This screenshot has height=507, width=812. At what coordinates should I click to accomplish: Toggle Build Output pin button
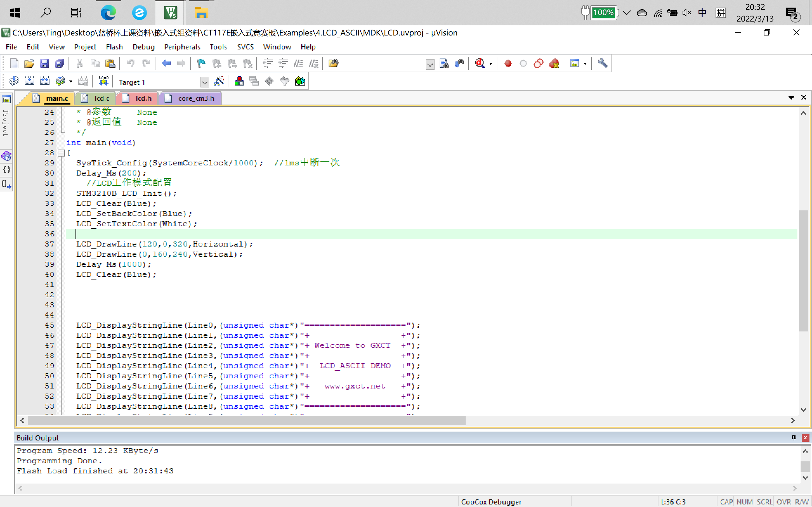pos(794,438)
